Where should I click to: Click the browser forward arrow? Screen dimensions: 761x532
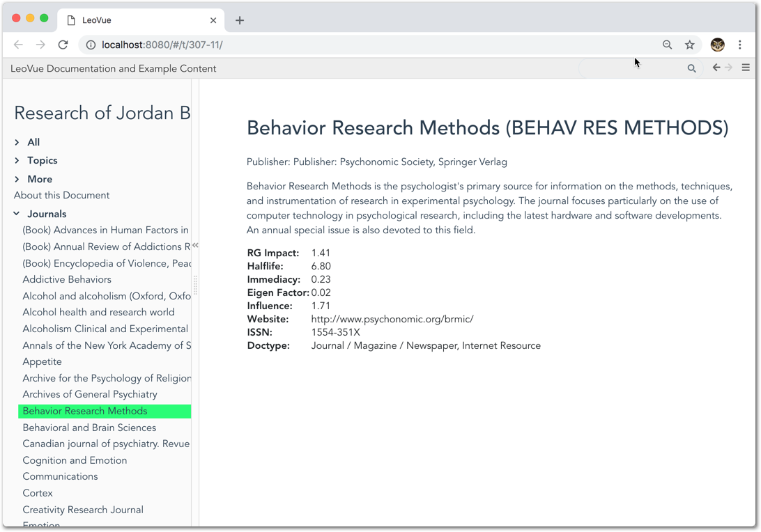tap(40, 45)
